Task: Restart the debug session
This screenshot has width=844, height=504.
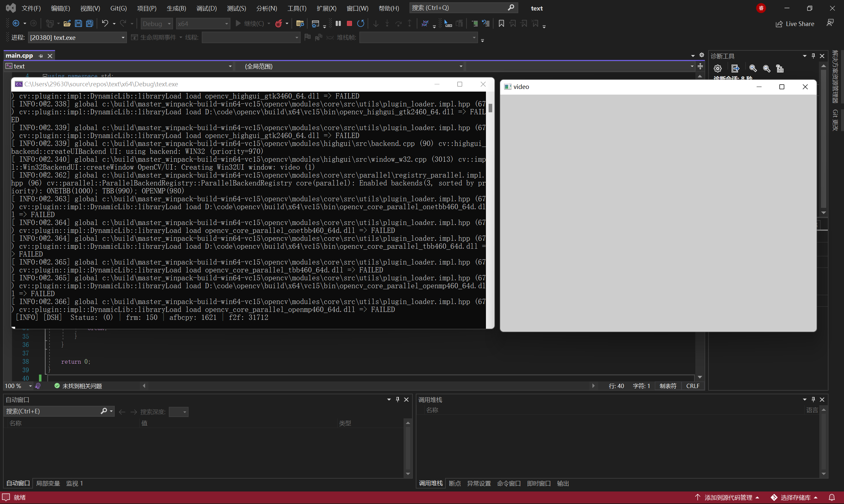Action: tap(361, 23)
